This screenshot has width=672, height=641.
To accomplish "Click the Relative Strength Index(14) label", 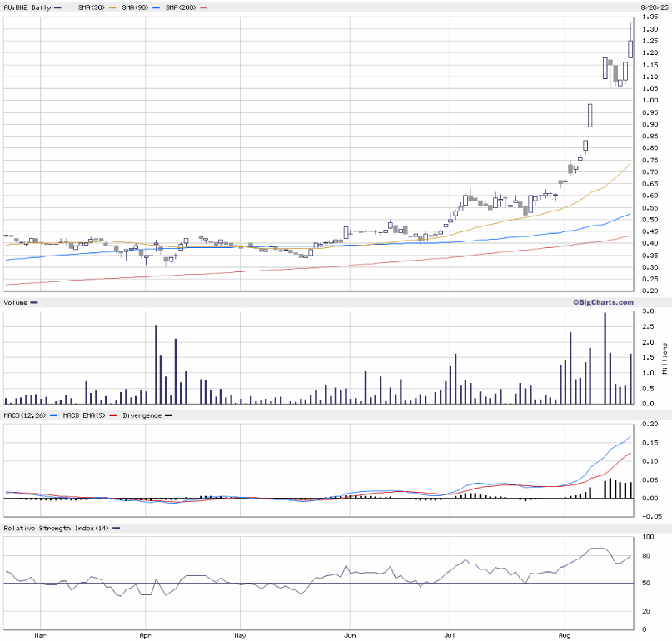I will tap(55, 529).
